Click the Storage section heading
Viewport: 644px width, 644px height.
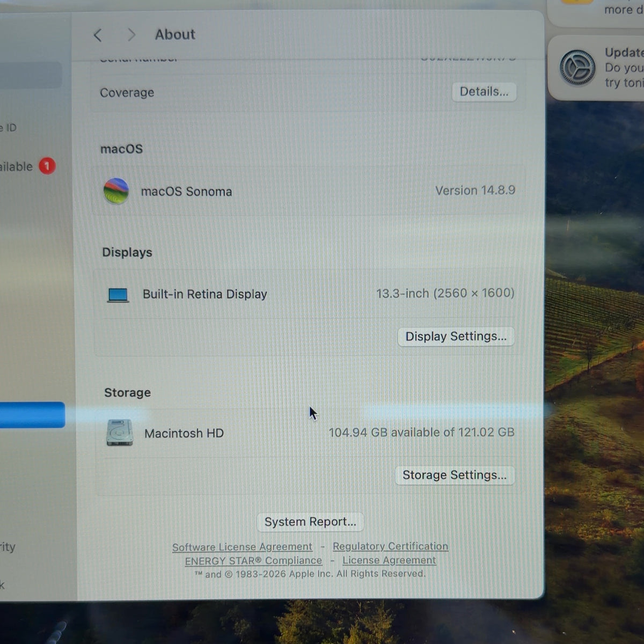pos(127,393)
